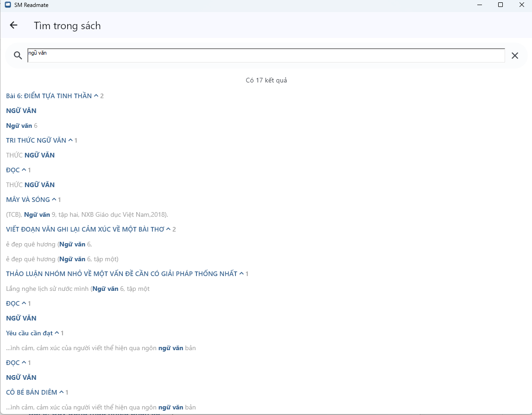Open the quê hương result ending "tập một)"
532x415 pixels.
[62, 259]
